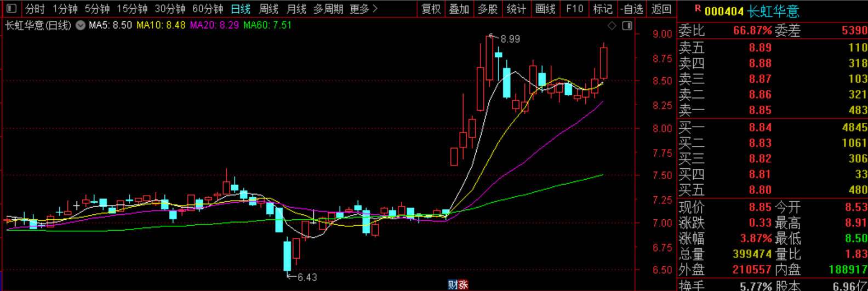Click the 叠加 overlay button
Image resolution: width=868 pixels, height=291 pixels.
click(x=459, y=9)
